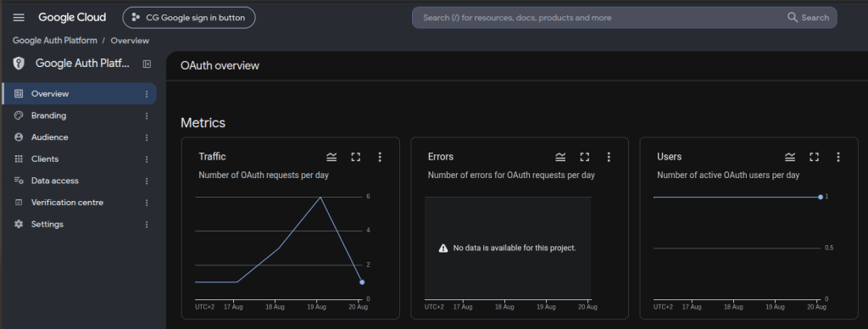Screen dimensions: 868x329
Task: Click 'Number of OAuth requests per day' text
Action: click(264, 175)
